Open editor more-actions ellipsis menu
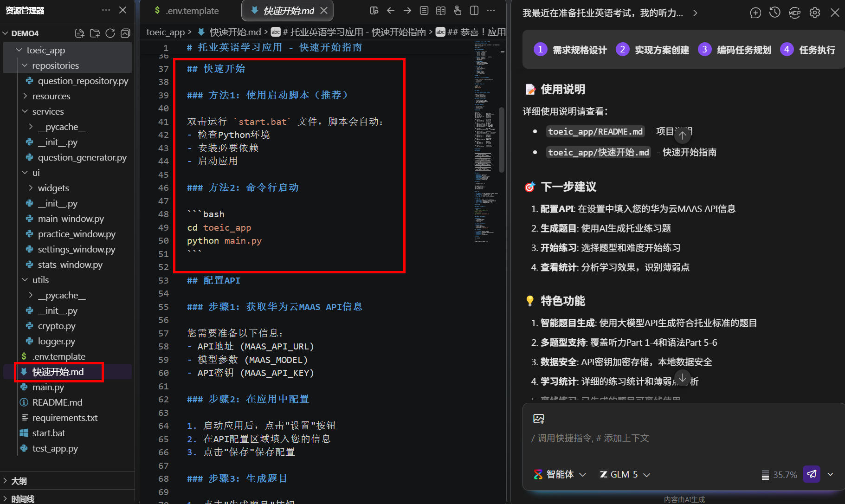The width and height of the screenshot is (845, 504). point(491,10)
